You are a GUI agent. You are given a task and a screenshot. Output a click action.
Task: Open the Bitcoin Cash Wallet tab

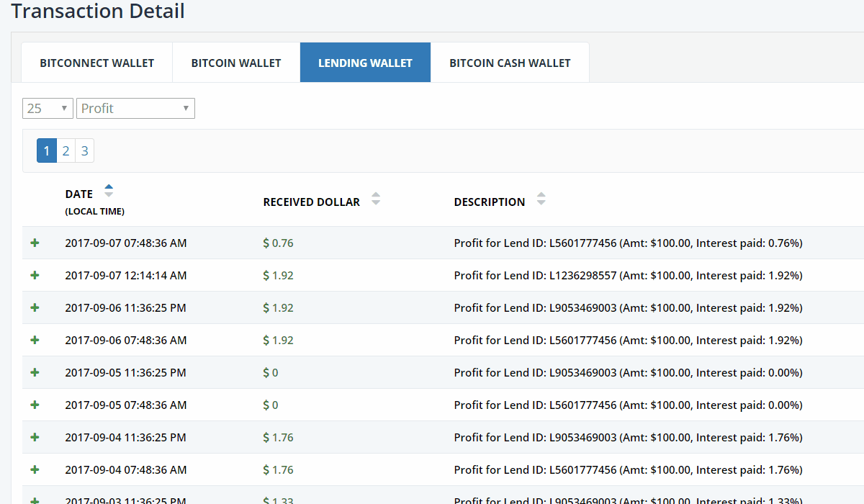tap(510, 63)
